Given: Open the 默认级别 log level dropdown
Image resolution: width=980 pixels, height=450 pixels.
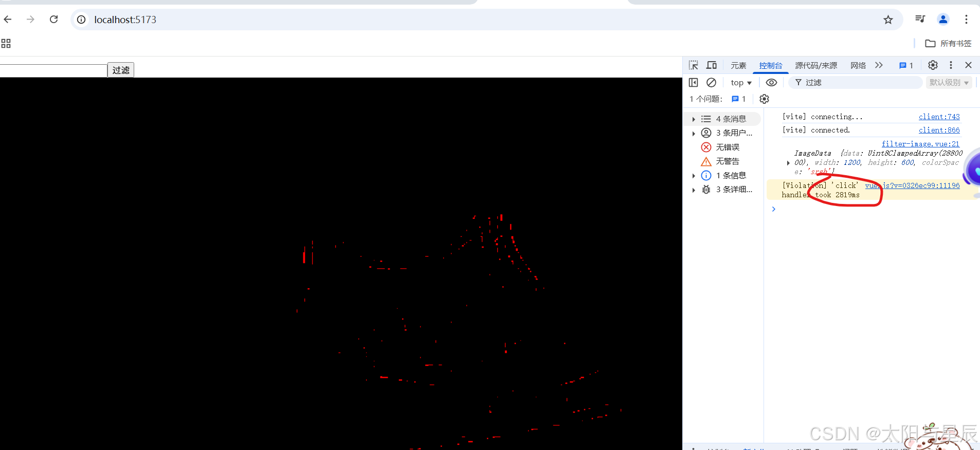Looking at the screenshot, I should 949,82.
